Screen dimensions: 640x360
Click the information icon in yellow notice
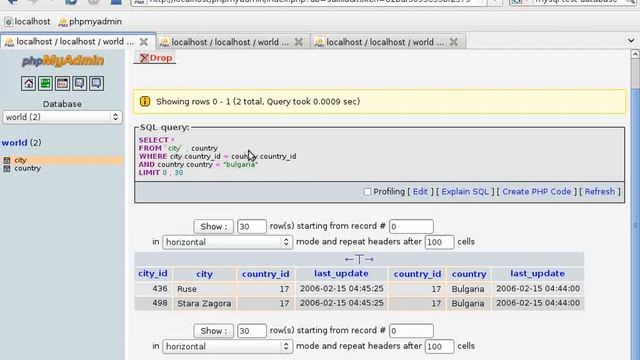coord(145,101)
